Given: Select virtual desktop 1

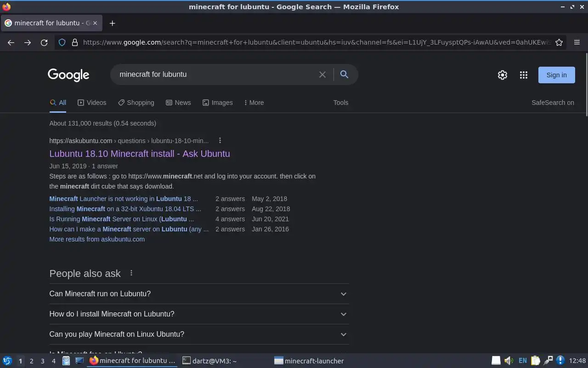Looking at the screenshot, I should click(x=20, y=361).
